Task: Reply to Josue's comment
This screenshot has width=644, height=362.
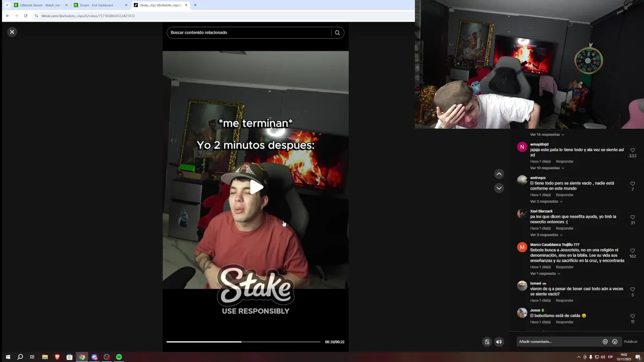Action: 565,322
